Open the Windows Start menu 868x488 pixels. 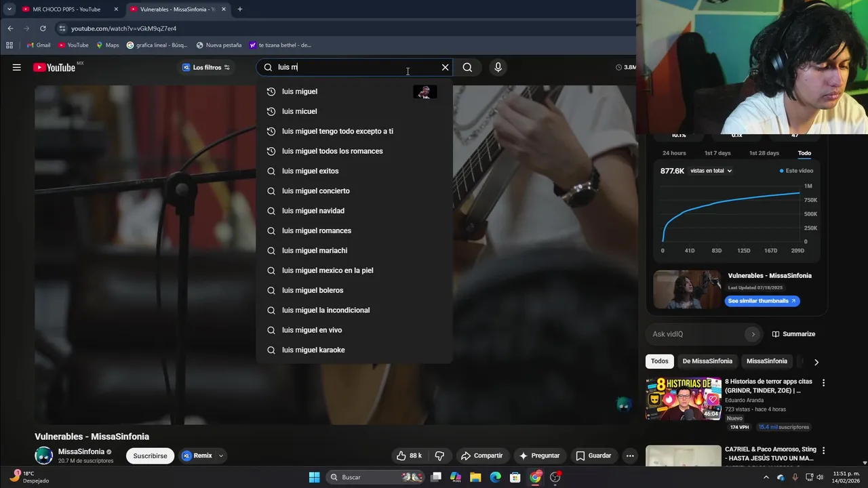pos(315,477)
